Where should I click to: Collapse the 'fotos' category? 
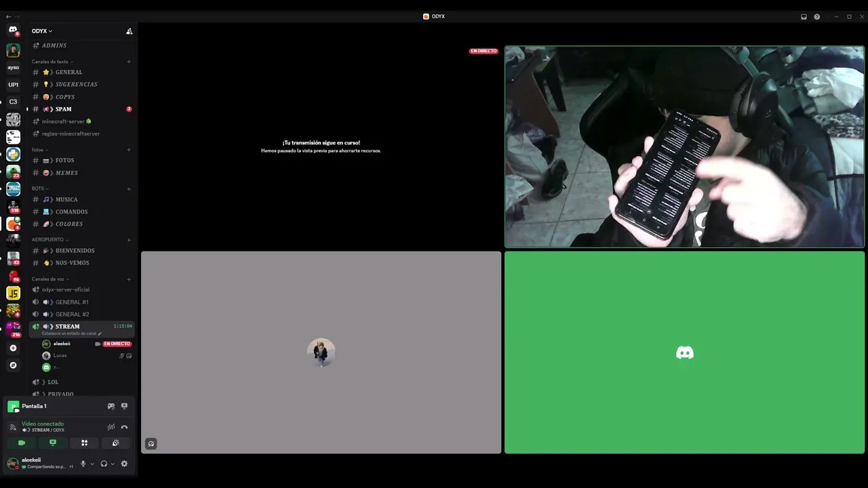point(39,150)
